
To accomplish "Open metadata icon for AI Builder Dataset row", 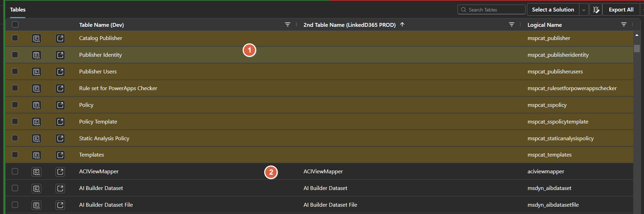I will point(36,188).
